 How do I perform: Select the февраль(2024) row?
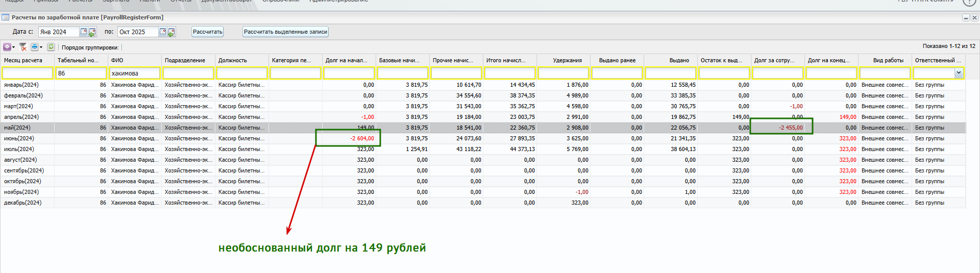483,95
